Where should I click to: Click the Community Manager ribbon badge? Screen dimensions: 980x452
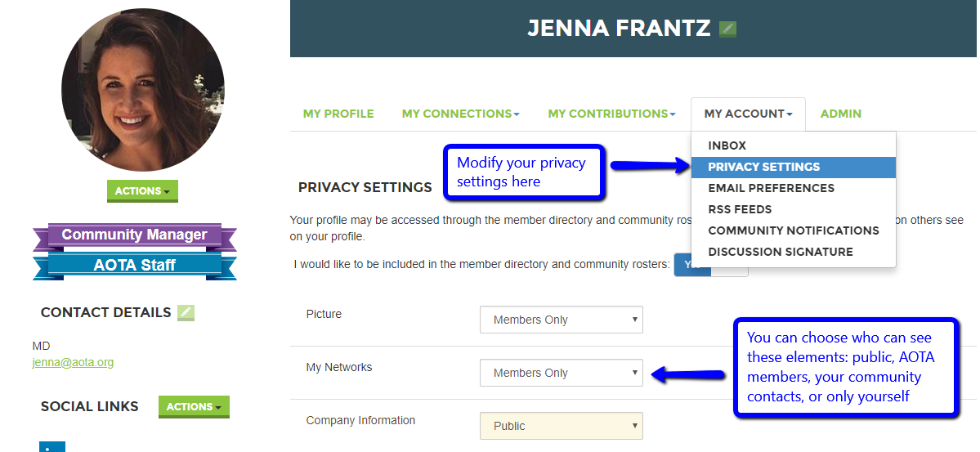pyautogui.click(x=134, y=235)
